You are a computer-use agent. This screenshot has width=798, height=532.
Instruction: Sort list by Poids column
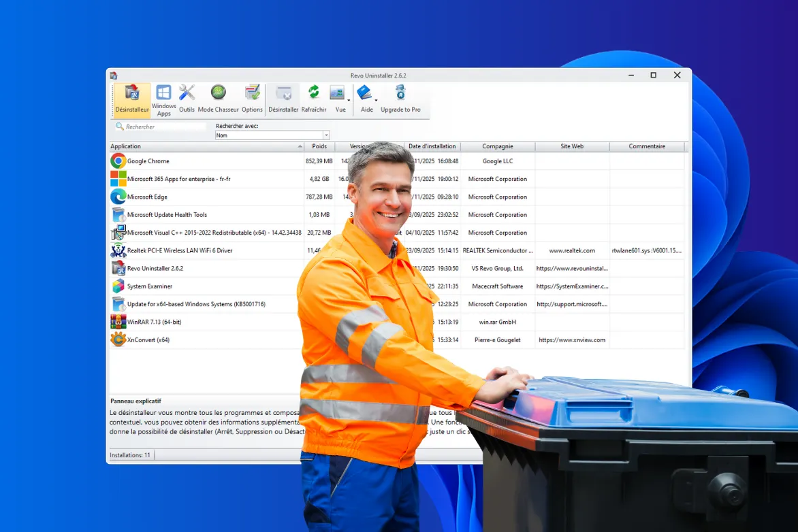[x=319, y=146]
